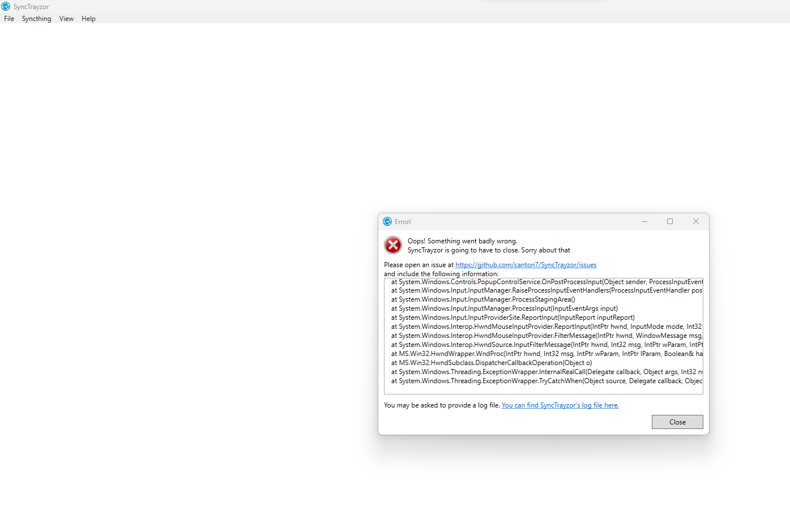Open the Syncthing menu
This screenshot has height=532, width=790.
pos(36,18)
